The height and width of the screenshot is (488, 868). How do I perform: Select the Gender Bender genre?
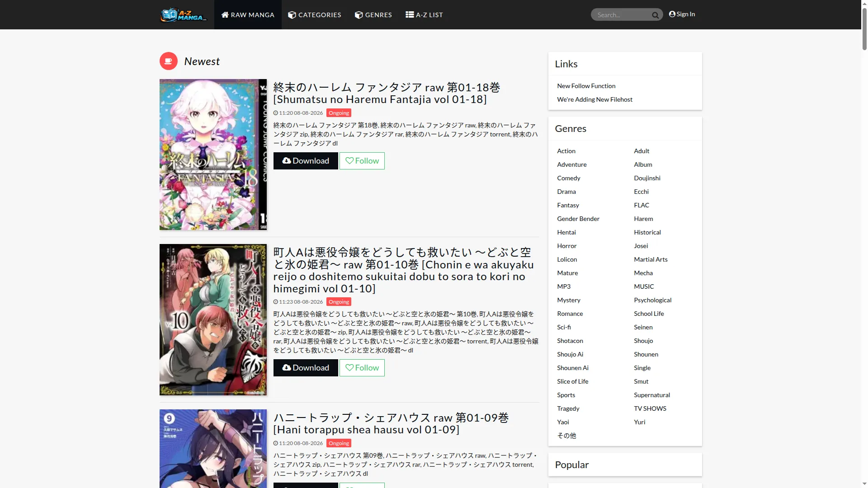point(578,219)
